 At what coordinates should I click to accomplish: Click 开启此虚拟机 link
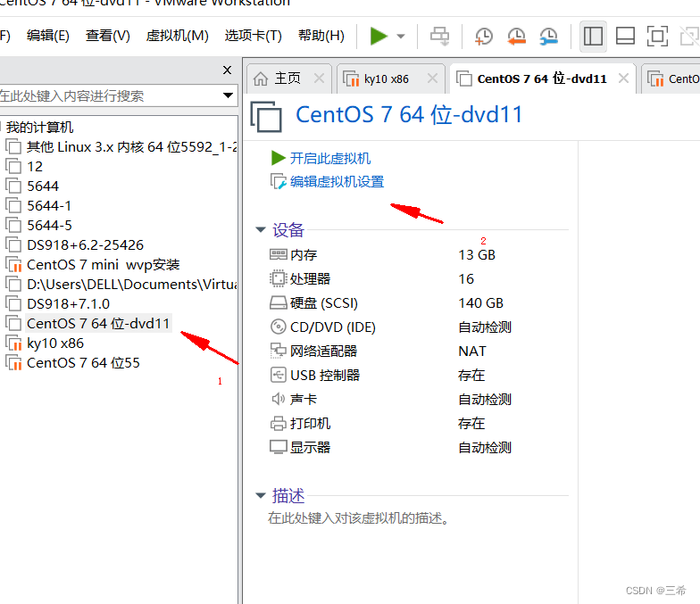[x=330, y=158]
